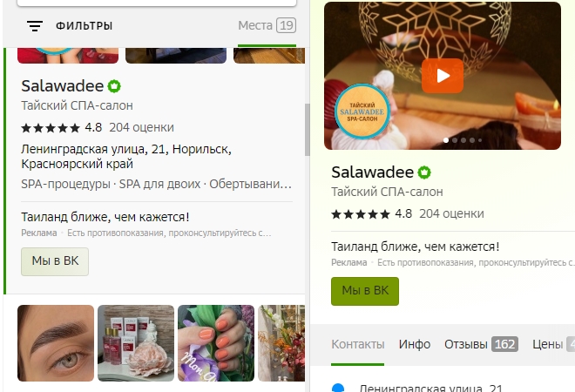Image resolution: width=575 pixels, height=392 pixels.
Task: Open the filters icon
Action: click(35, 26)
